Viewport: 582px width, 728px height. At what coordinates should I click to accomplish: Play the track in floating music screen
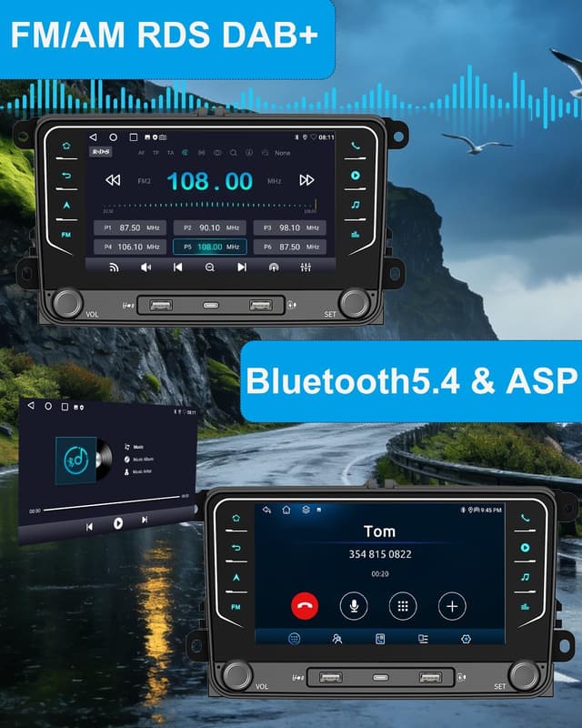(x=118, y=523)
